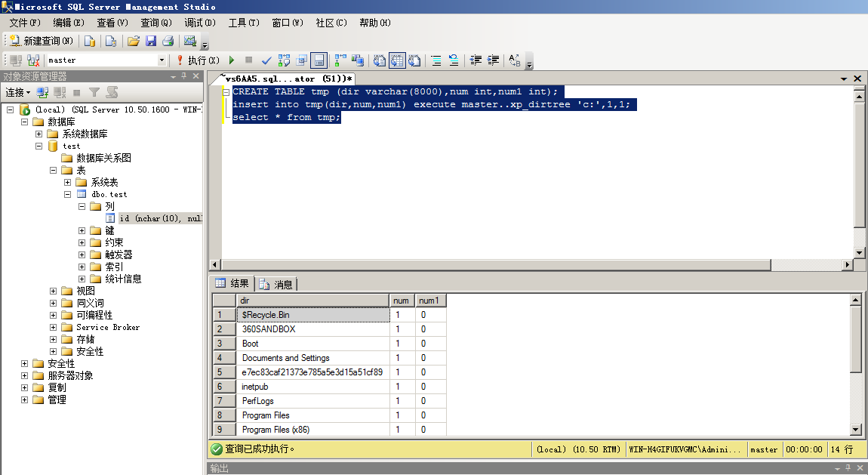The width and height of the screenshot is (868, 475).
Task: Open the 查询(Q) menu
Action: pyautogui.click(x=156, y=23)
